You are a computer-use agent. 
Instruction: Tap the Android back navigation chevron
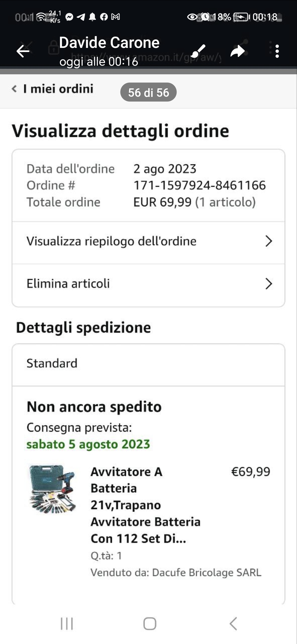click(x=233, y=623)
